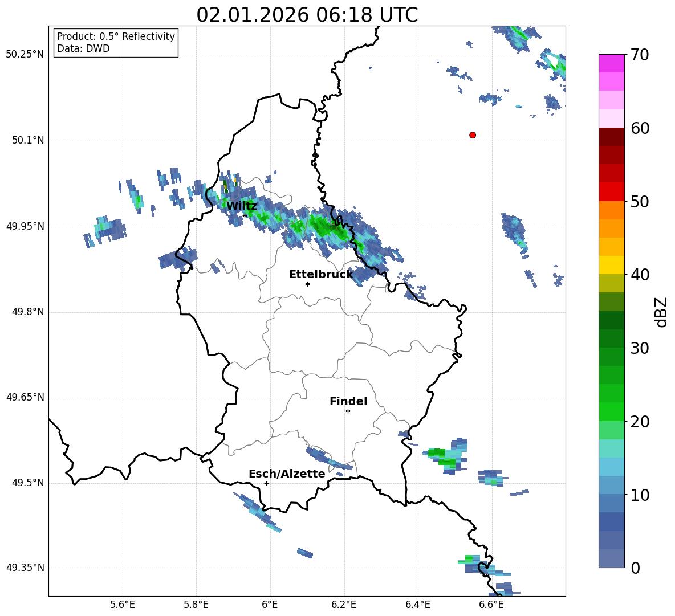The image size is (675, 616).
Task: Click the Esch/Alzette city label
Action: pos(287,474)
